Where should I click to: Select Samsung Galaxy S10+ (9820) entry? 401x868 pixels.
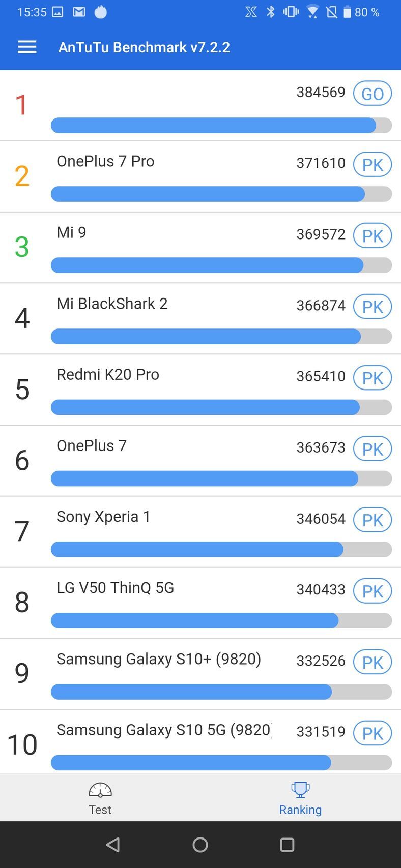pyautogui.click(x=159, y=659)
